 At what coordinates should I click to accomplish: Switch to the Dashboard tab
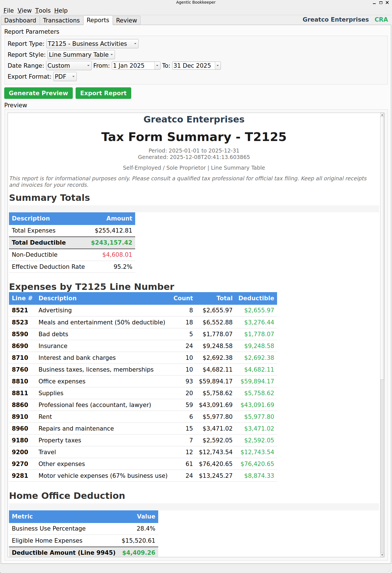20,21
